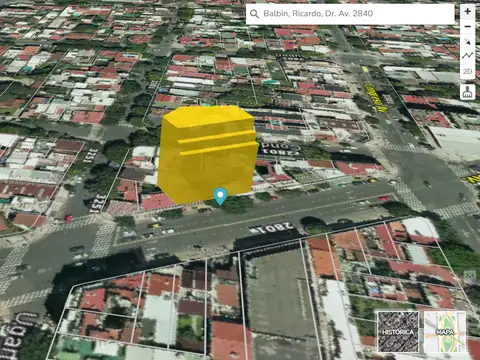Zoom out with the minus button
Viewport: 480px width, 360px height.
point(467,26)
